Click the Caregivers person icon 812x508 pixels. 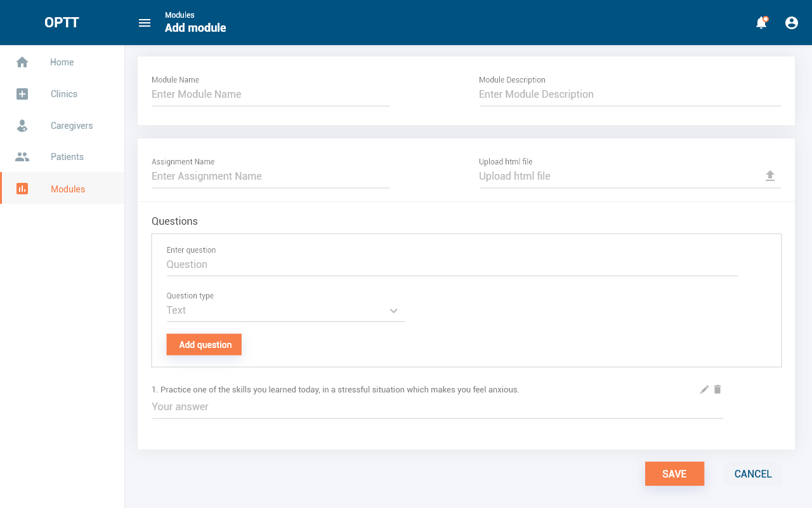[x=22, y=126]
